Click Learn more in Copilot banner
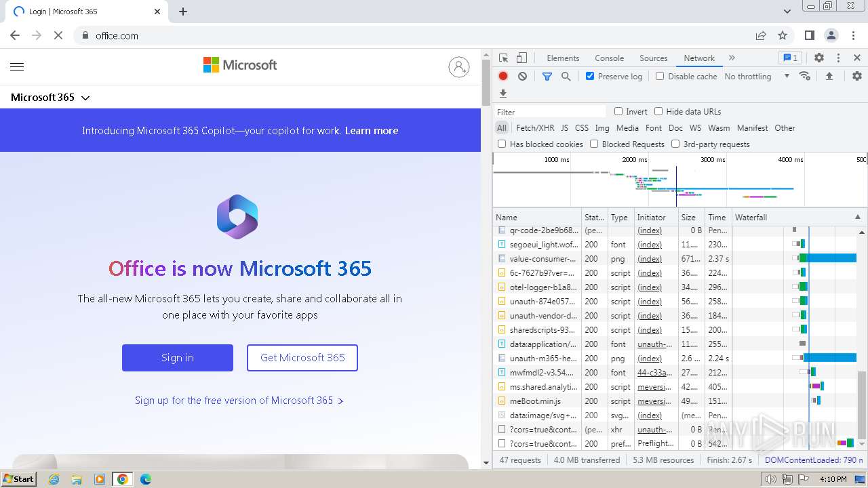868x488 pixels. [372, 131]
